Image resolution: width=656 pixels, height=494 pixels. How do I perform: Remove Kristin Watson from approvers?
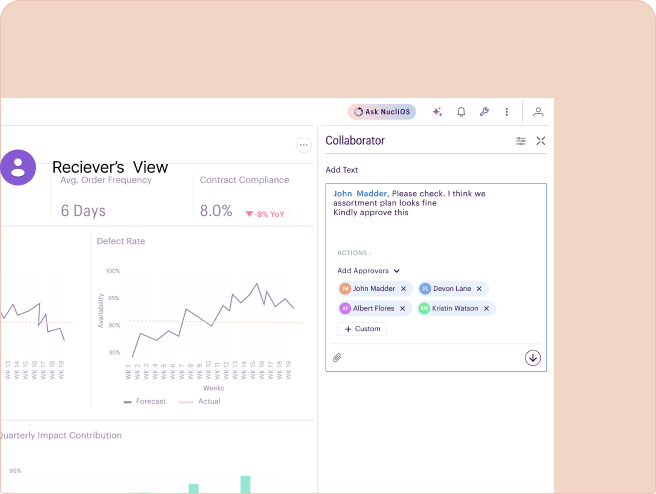[x=487, y=308]
